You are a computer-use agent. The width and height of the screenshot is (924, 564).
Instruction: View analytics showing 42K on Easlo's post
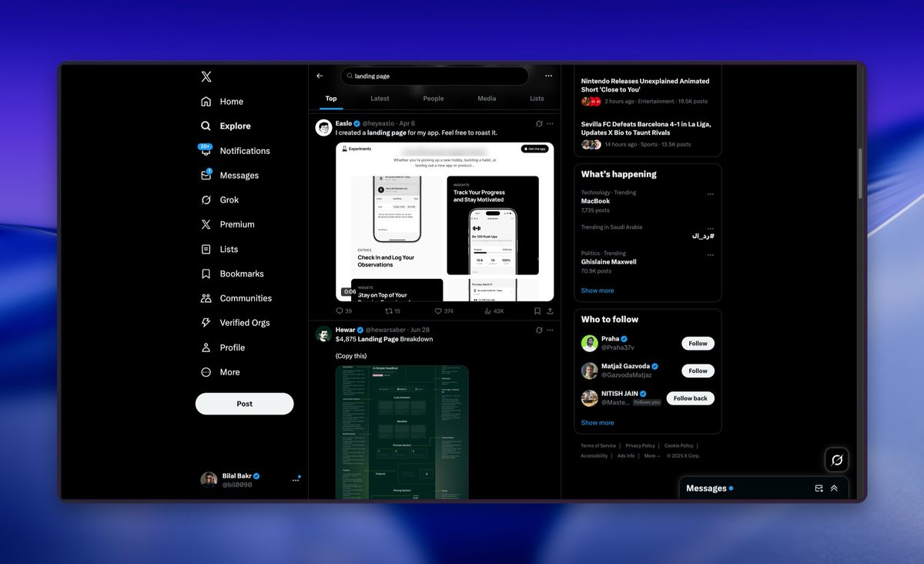pos(494,311)
